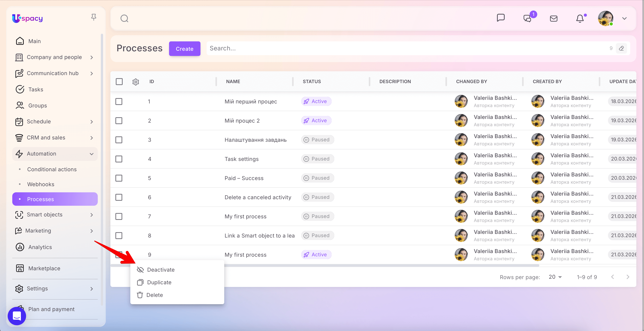This screenshot has height=331, width=644.
Task: Select Duplicate in the context menu
Action: point(159,282)
